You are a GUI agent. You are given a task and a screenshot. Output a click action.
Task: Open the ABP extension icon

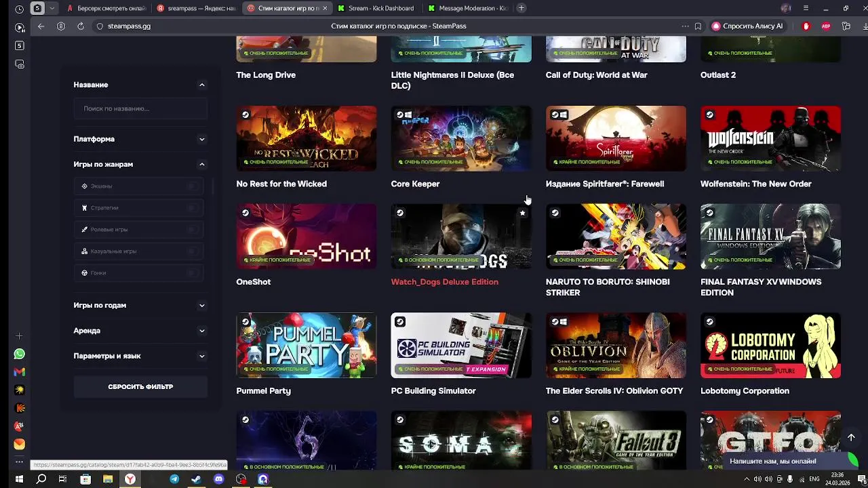click(x=825, y=26)
